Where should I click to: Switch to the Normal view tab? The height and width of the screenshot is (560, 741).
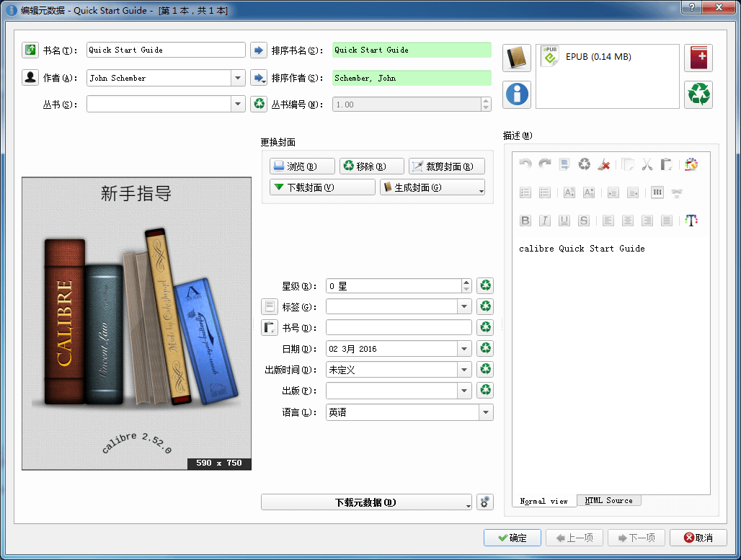click(x=543, y=501)
